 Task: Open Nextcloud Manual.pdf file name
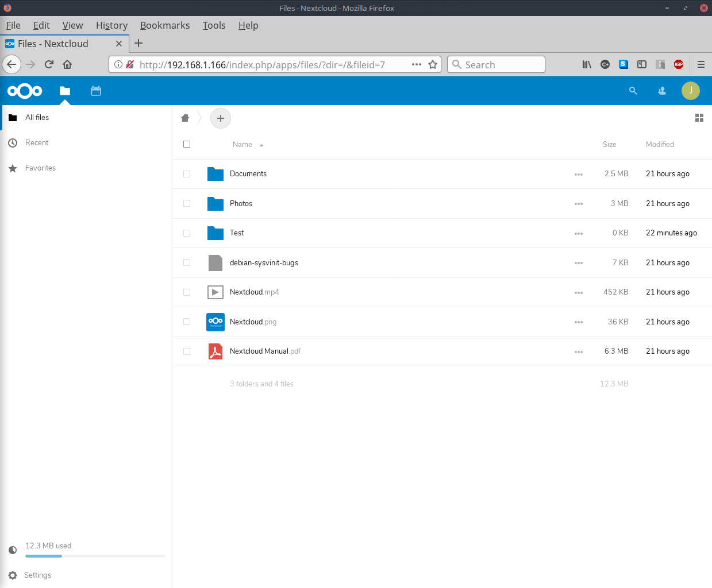click(265, 351)
